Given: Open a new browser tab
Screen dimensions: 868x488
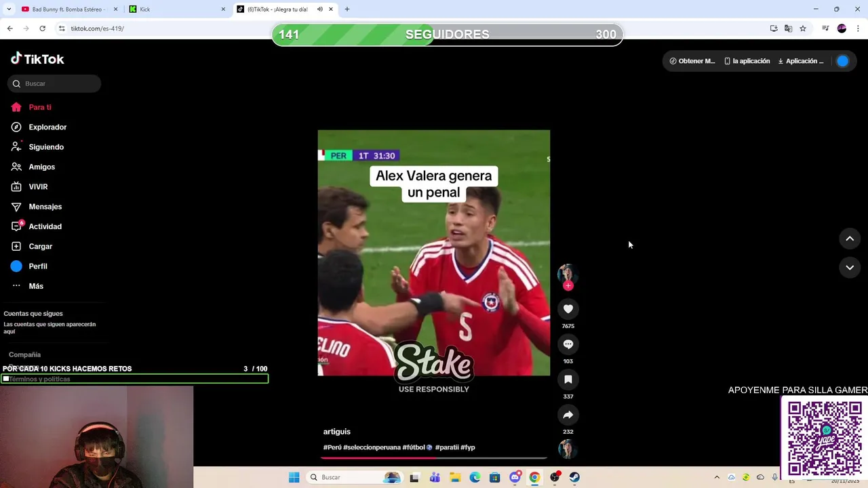Looking at the screenshot, I should pos(347,9).
